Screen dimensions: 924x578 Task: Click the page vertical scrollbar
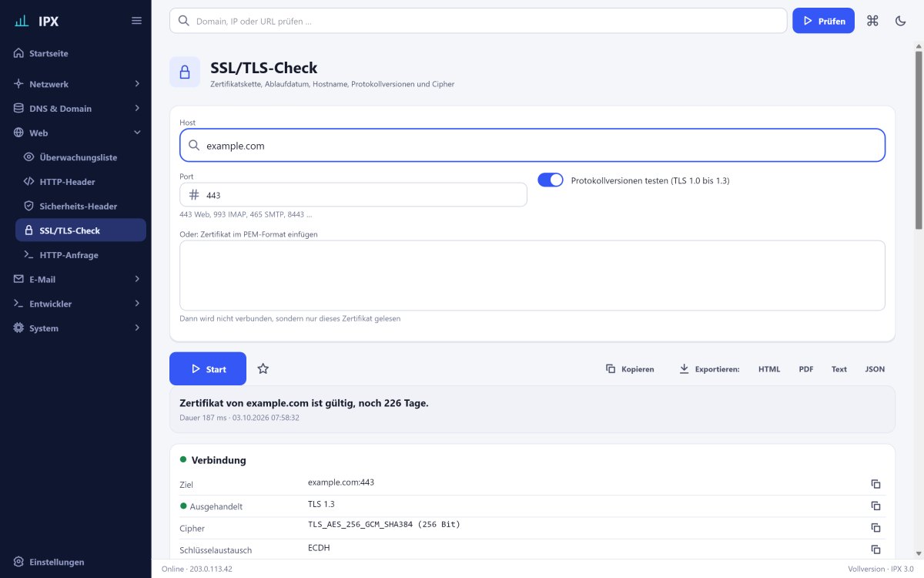pos(919,139)
